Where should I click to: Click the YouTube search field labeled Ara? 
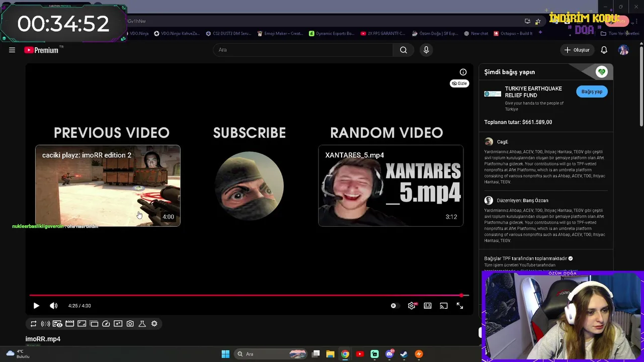coord(303,50)
